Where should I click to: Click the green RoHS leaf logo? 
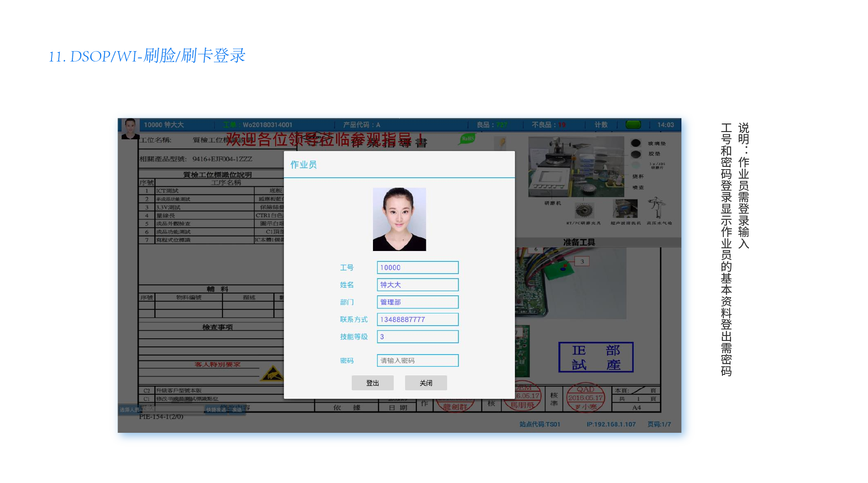467,139
